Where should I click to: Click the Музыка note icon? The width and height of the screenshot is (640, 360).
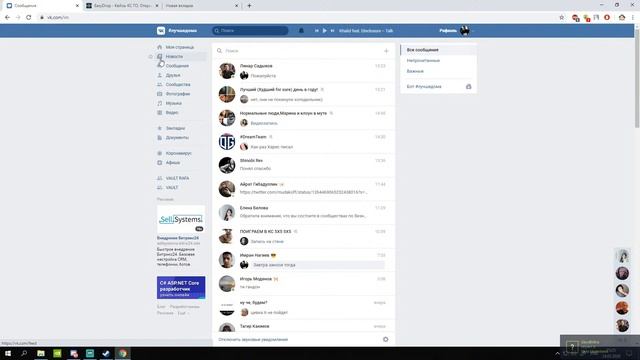point(160,103)
